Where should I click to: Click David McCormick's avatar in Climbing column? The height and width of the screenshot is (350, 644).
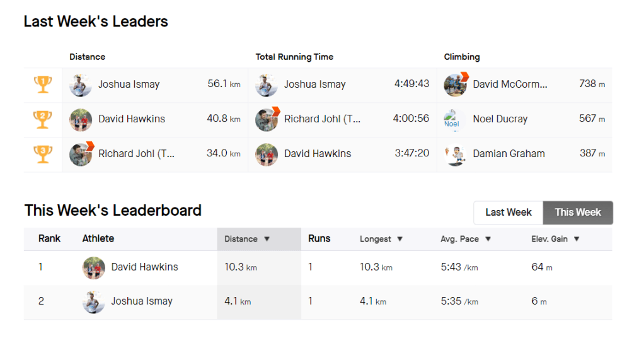(456, 85)
